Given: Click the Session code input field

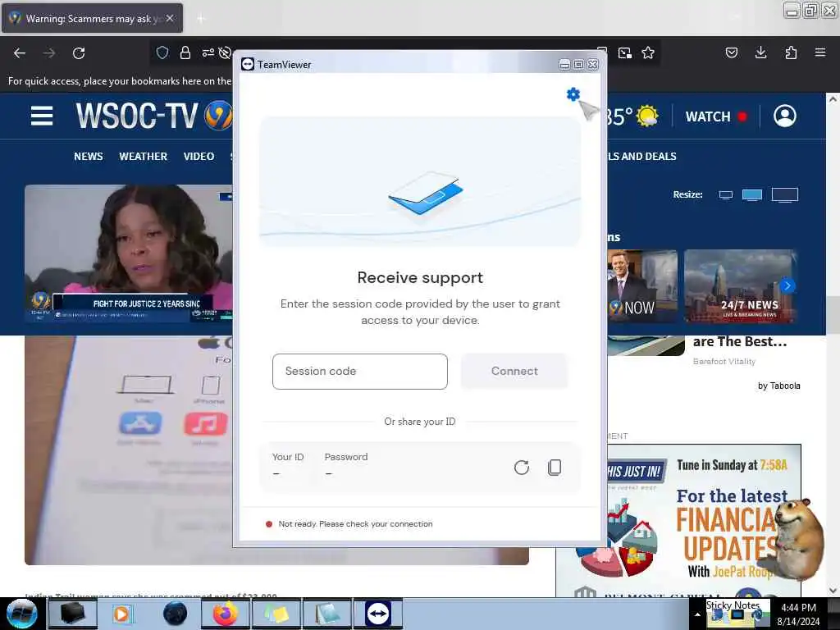Looking at the screenshot, I should (x=359, y=372).
